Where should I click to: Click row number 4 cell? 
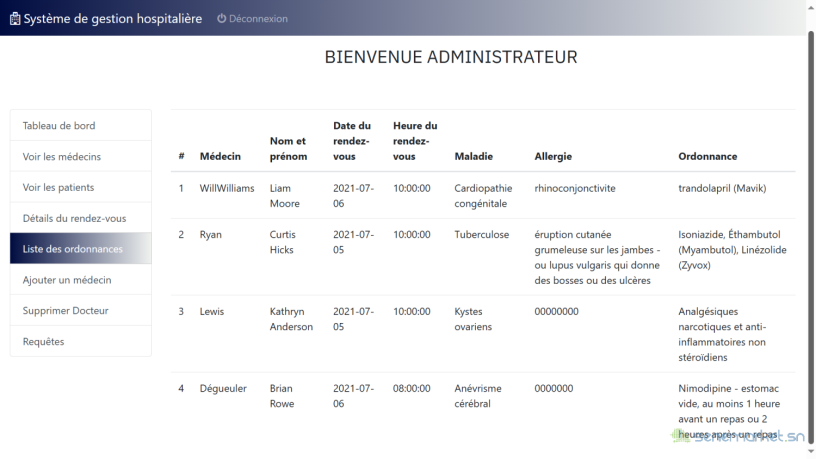[x=181, y=388]
